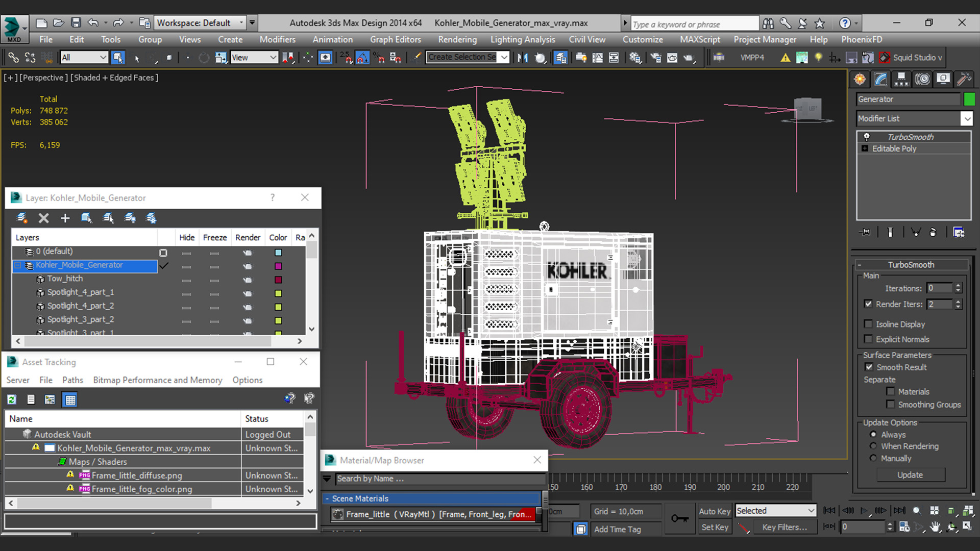Collapse the Scene Materials group
This screenshot has width=980, height=551.
coord(327,498)
